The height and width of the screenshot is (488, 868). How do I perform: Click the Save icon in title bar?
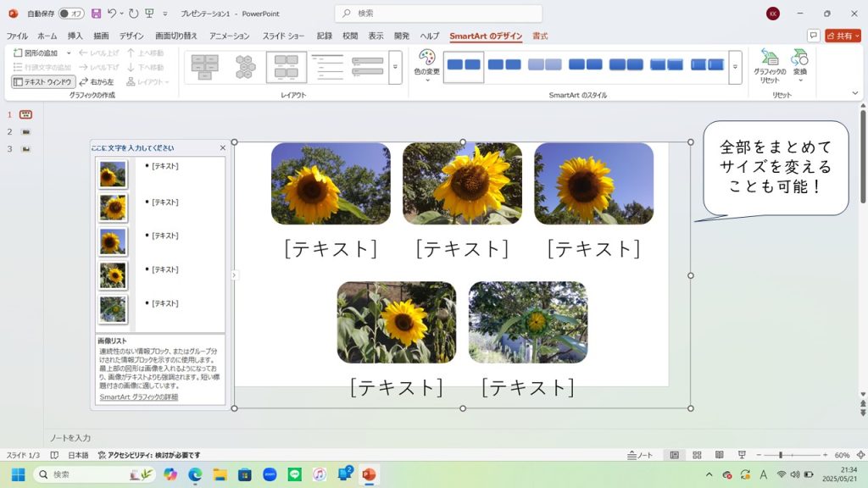96,14
